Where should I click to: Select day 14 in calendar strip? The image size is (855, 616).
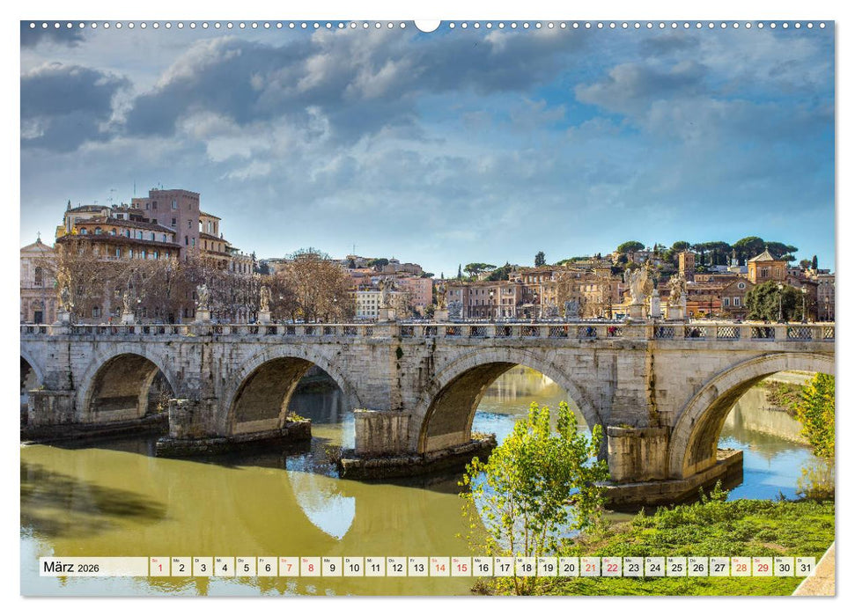[x=439, y=568]
